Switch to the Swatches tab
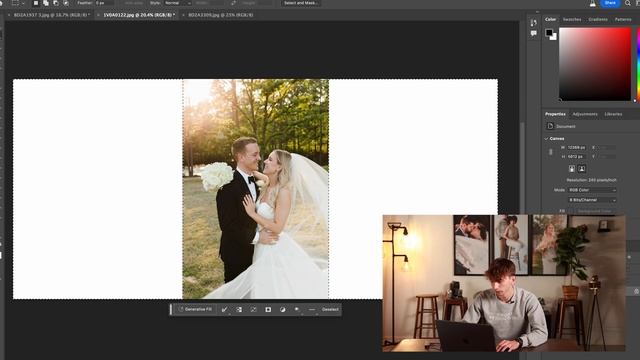 (x=572, y=19)
